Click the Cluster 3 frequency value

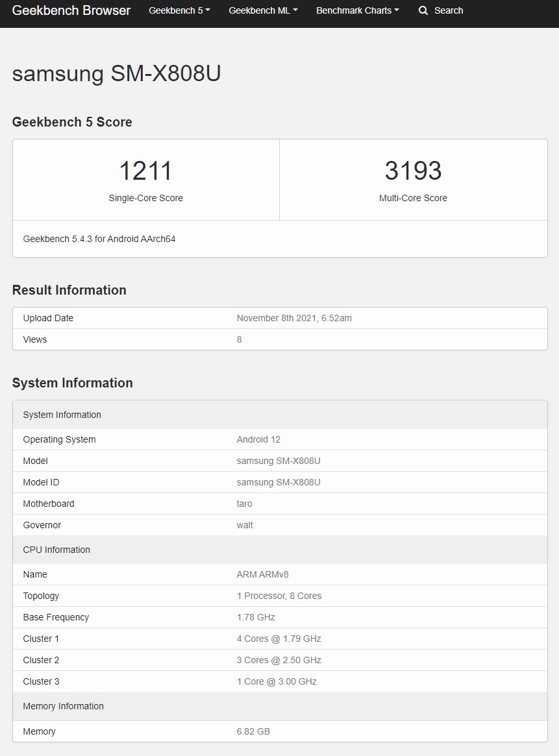point(277,682)
